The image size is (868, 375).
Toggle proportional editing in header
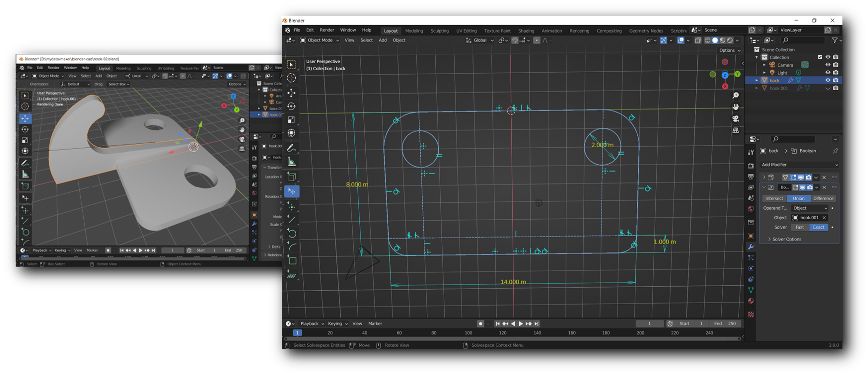pos(537,40)
